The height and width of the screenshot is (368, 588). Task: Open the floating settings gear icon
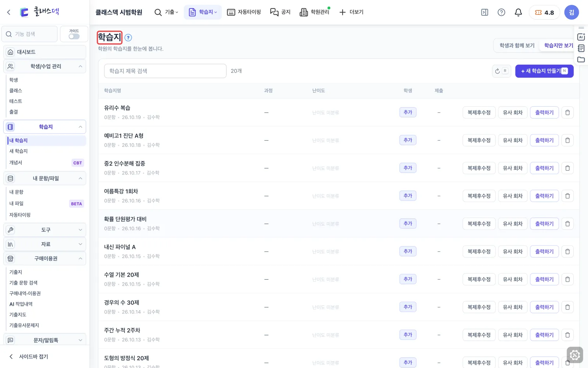click(575, 355)
